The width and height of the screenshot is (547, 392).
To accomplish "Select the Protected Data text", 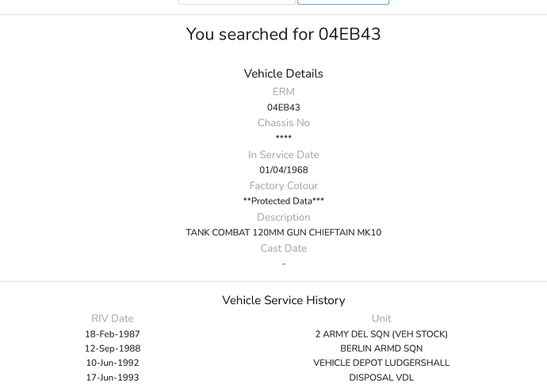I will (283, 201).
